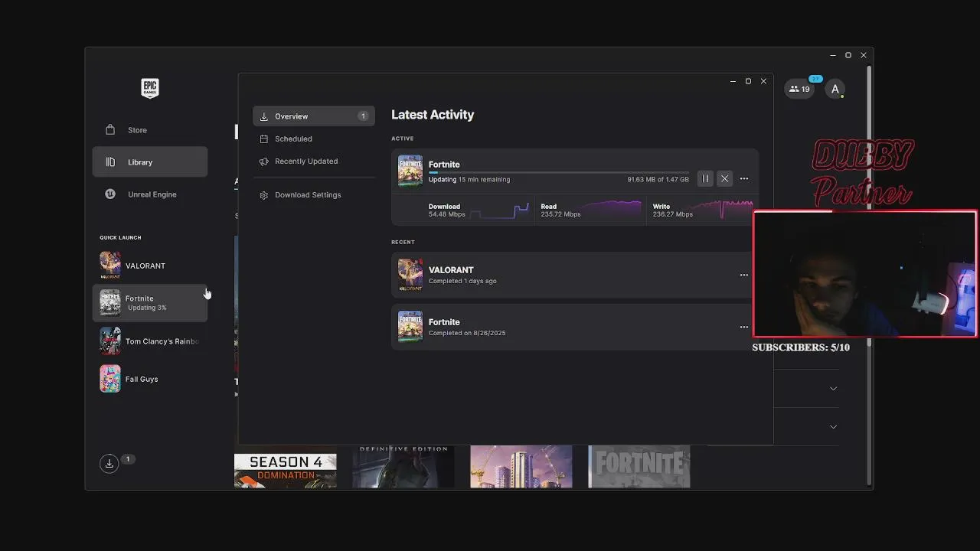Open the Unreal Engine page

coord(150,194)
